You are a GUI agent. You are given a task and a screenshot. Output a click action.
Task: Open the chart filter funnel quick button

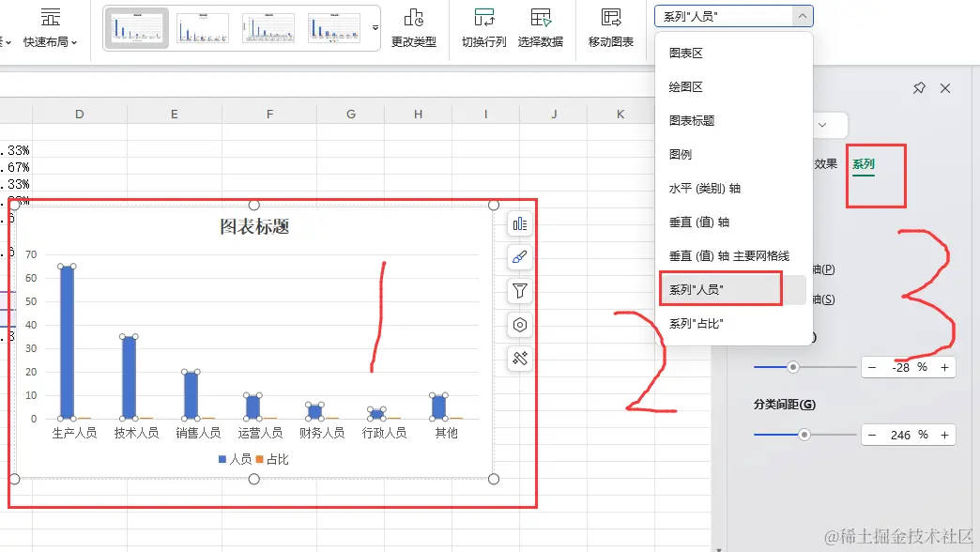click(x=519, y=291)
